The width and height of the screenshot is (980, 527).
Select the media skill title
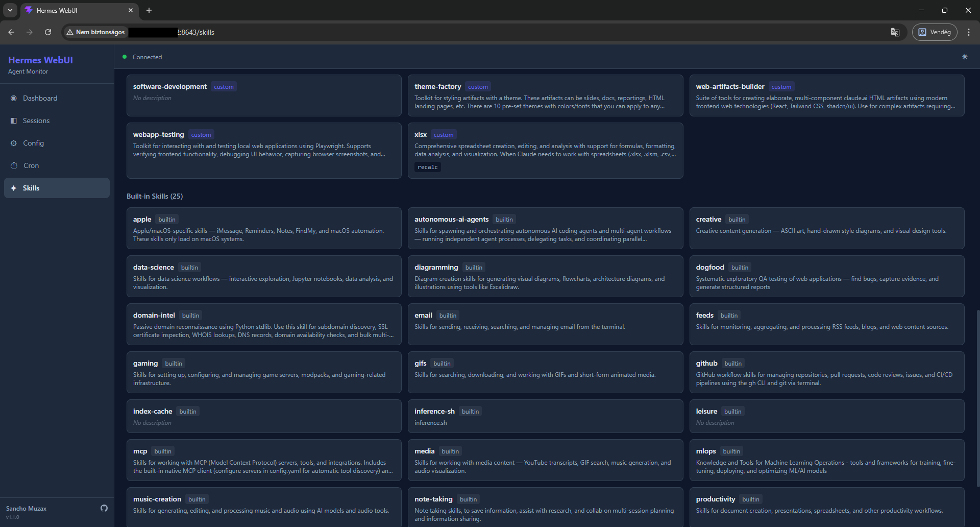pyautogui.click(x=424, y=451)
